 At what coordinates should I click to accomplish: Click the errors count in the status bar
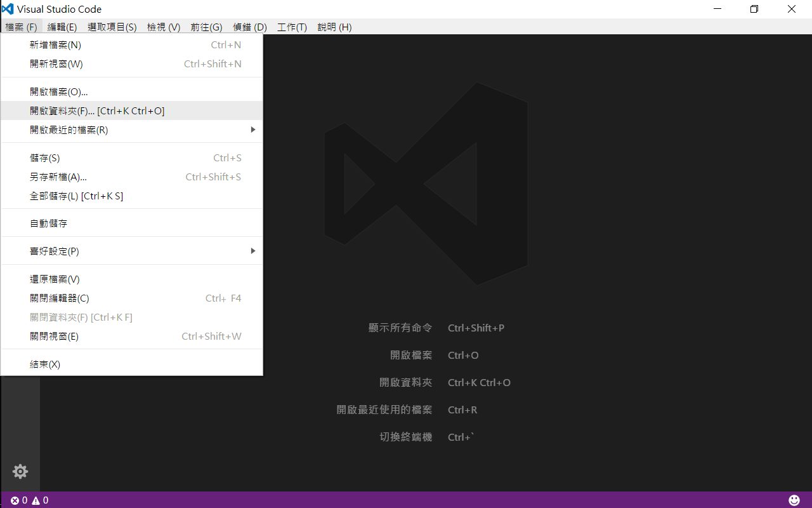click(19, 500)
